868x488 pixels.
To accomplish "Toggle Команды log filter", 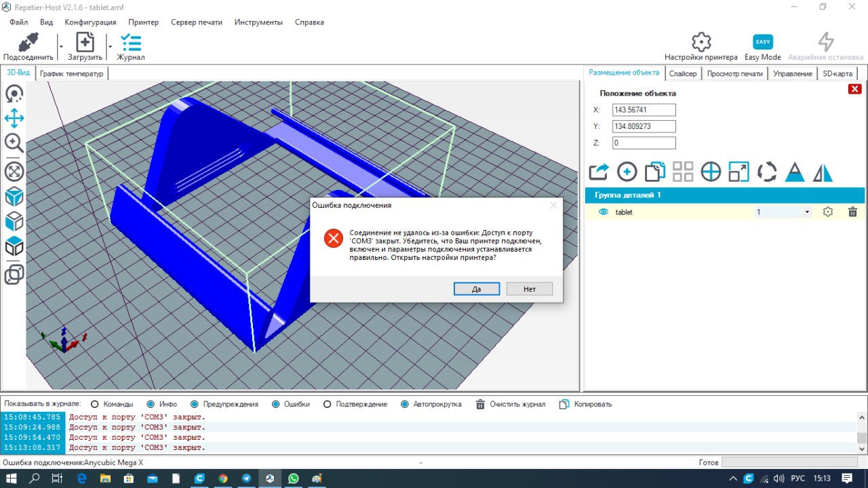I will coord(113,404).
